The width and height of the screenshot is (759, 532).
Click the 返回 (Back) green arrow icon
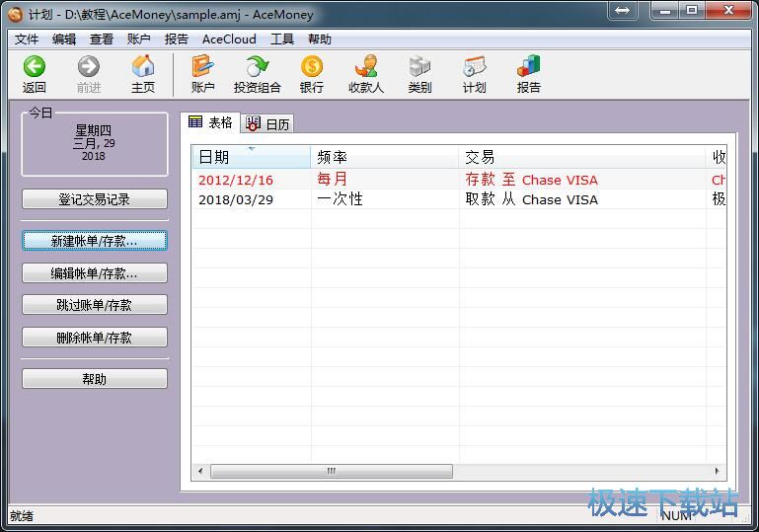pyautogui.click(x=35, y=66)
